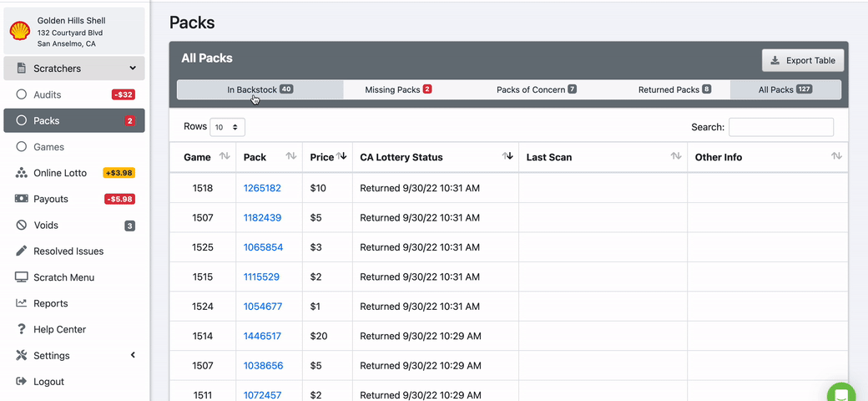Switch to the Returned Packs tab

click(674, 89)
